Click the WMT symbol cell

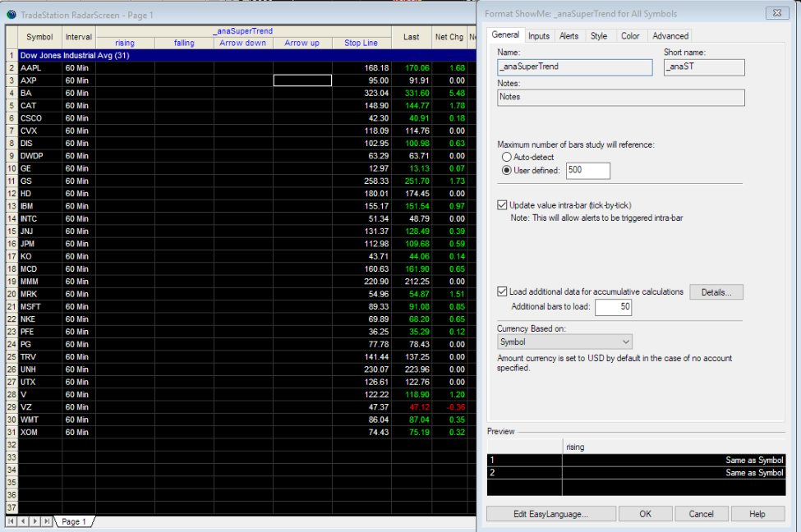pos(40,420)
